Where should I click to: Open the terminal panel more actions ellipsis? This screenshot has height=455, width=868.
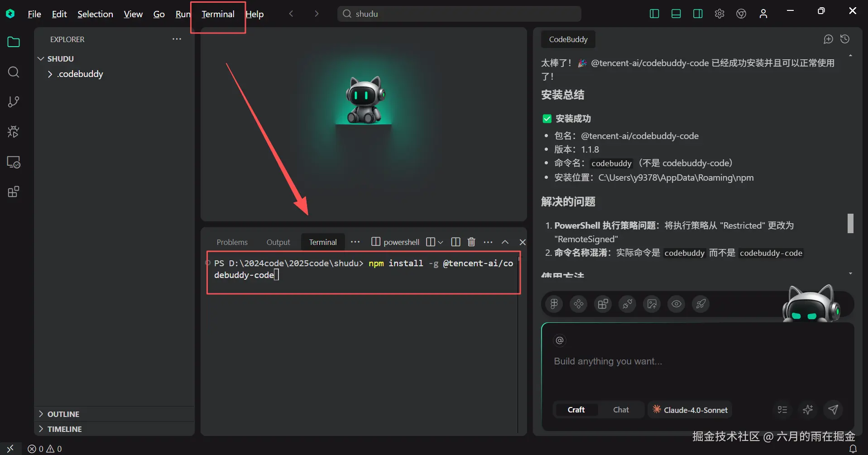pos(488,242)
